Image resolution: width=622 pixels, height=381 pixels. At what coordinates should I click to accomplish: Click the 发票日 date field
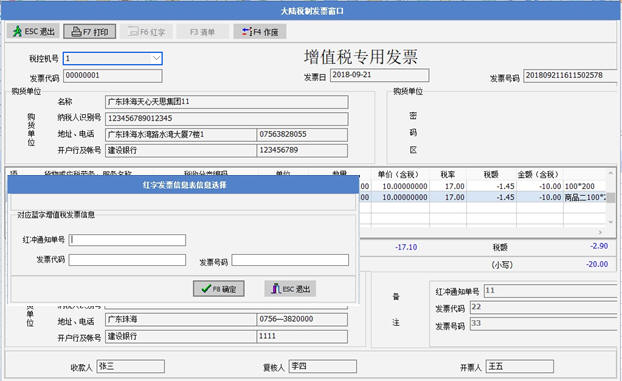[380, 75]
